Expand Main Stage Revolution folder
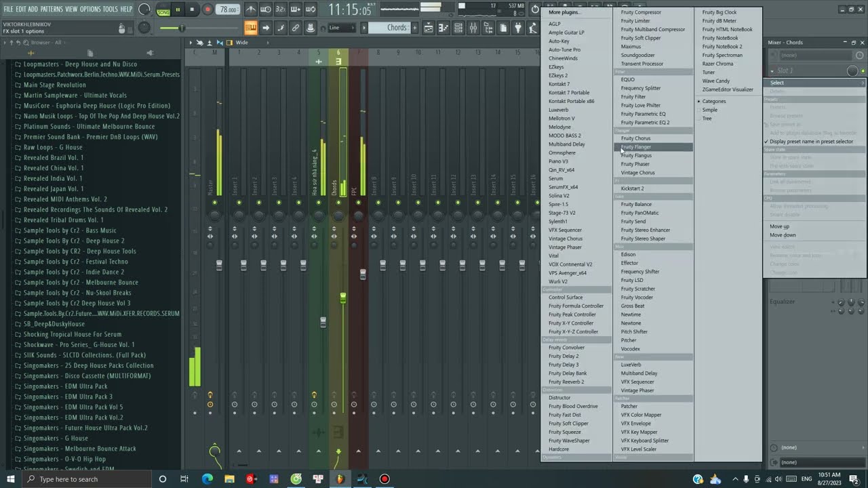 54,85
